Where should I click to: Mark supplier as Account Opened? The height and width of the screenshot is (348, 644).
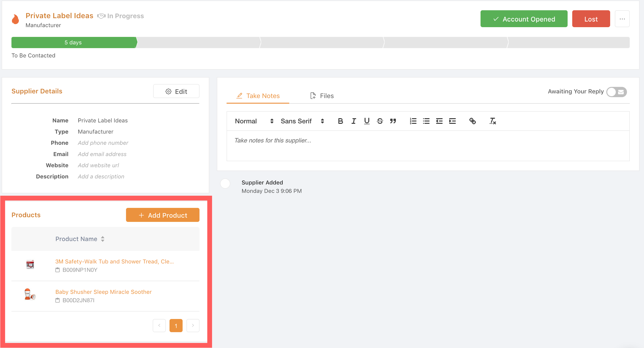pyautogui.click(x=524, y=19)
